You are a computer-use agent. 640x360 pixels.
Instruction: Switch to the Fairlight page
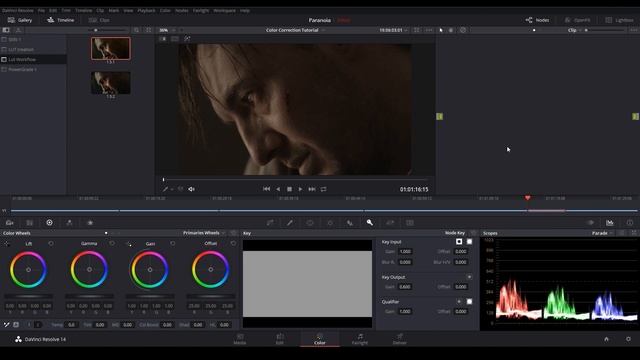pyautogui.click(x=360, y=339)
